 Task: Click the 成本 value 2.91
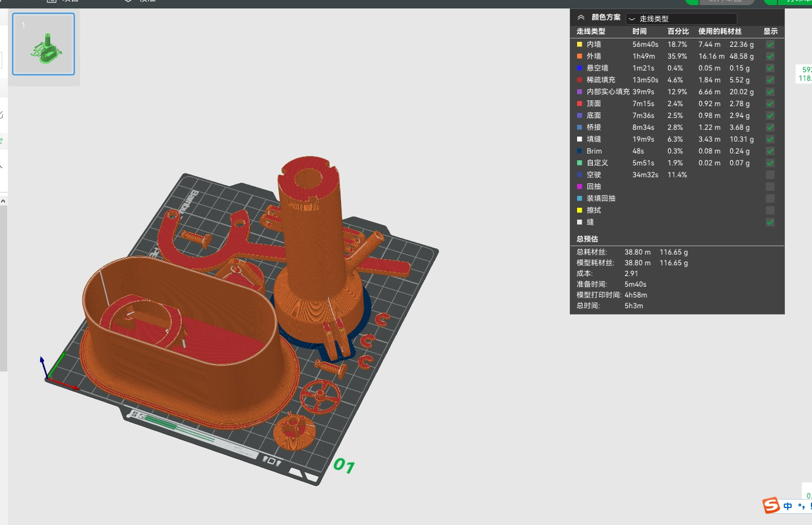[x=631, y=274]
